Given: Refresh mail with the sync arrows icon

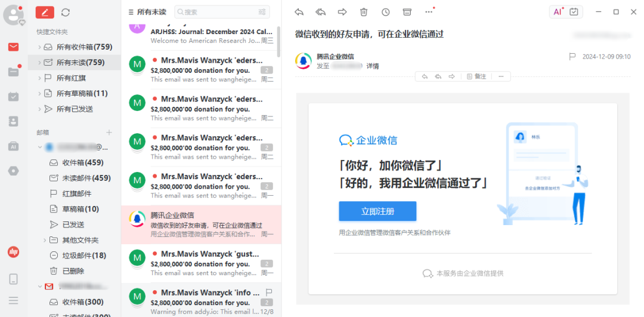Looking at the screenshot, I should [66, 13].
